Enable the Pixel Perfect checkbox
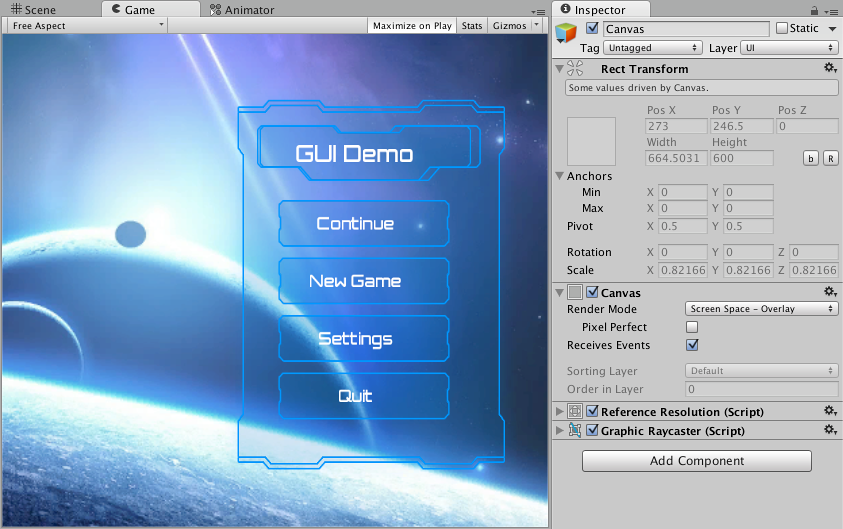The height and width of the screenshot is (529, 843). [x=692, y=327]
